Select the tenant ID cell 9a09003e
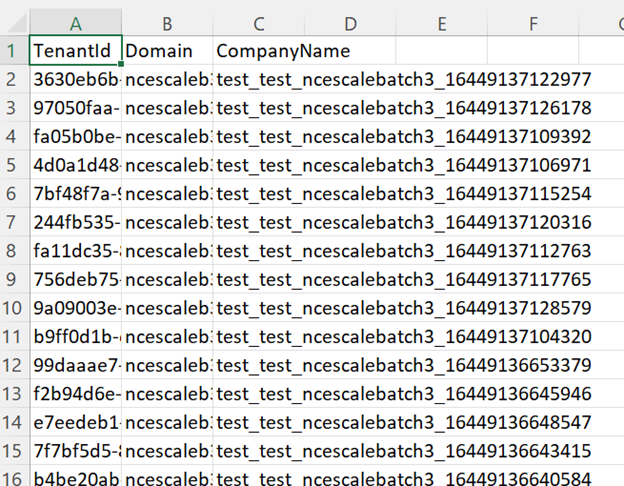 (x=76, y=307)
